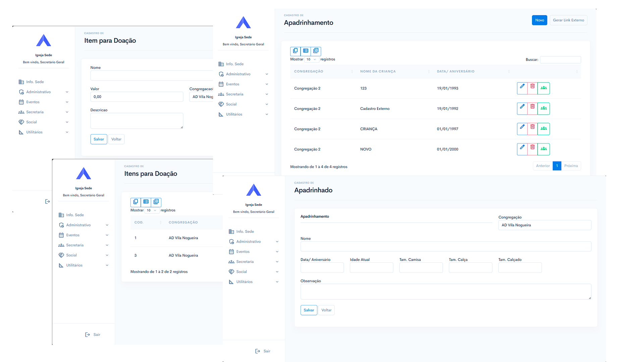Open the Mostrar 10 registros dropdown in Apadrinhamento
Viewport: 644px width, 362px height.
click(x=311, y=59)
